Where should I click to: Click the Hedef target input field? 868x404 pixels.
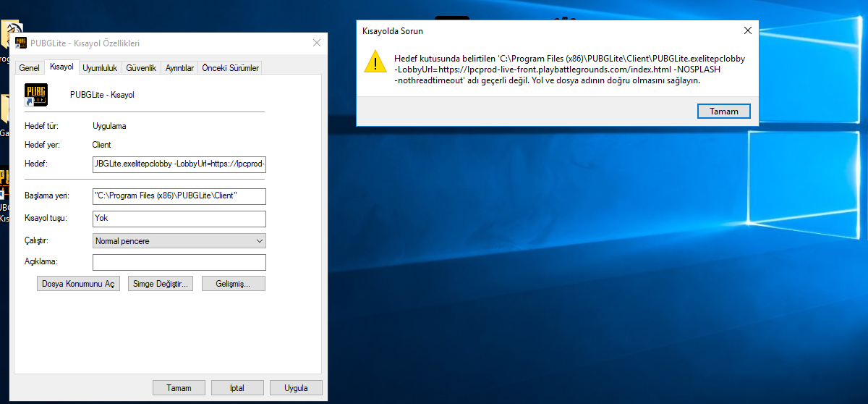[x=179, y=164]
